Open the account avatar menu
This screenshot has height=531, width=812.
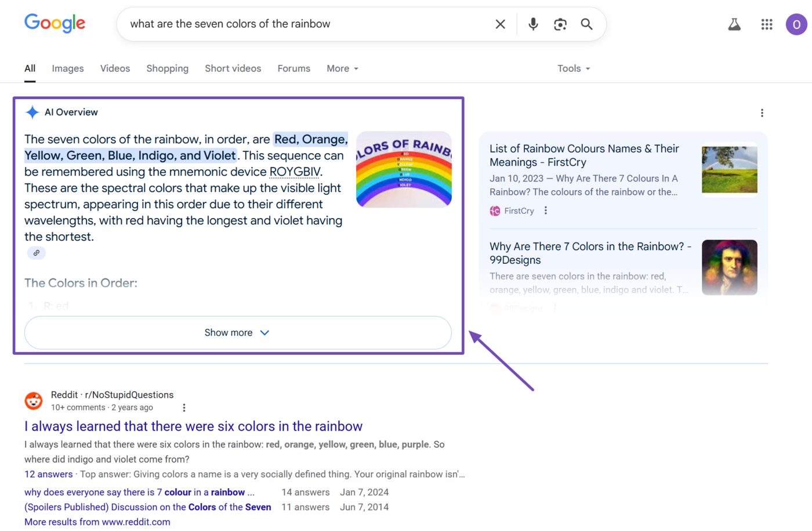point(796,24)
